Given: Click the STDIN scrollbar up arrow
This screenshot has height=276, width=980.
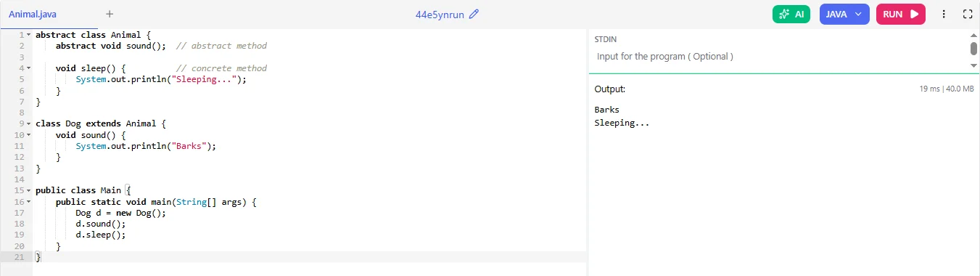Looking at the screenshot, I should pyautogui.click(x=974, y=35).
